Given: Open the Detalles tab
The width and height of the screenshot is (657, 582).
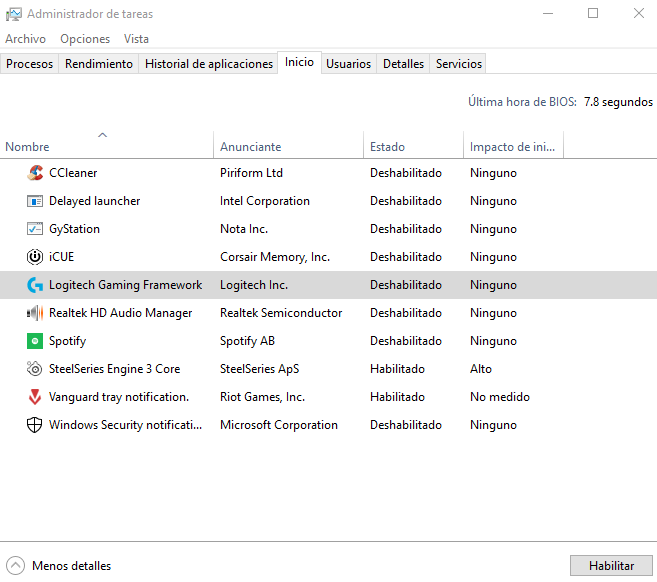Looking at the screenshot, I should tap(404, 64).
